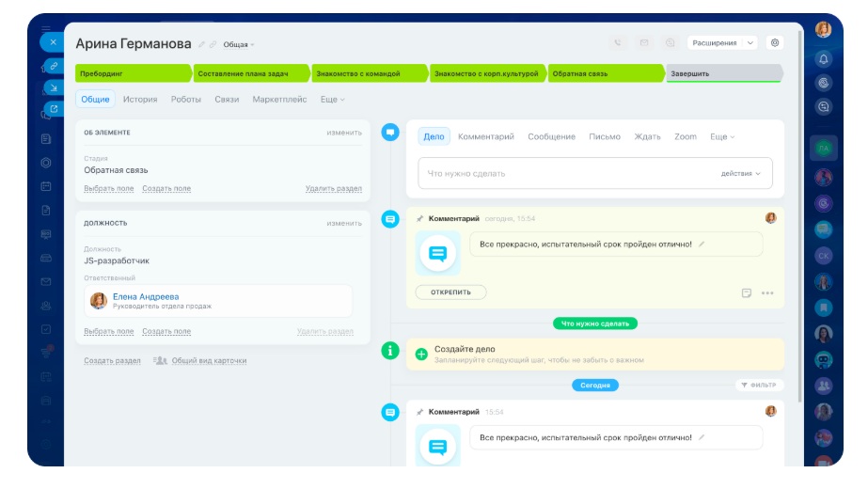
Task: Select the Завершить stage in progress bar
Action: tap(720, 73)
